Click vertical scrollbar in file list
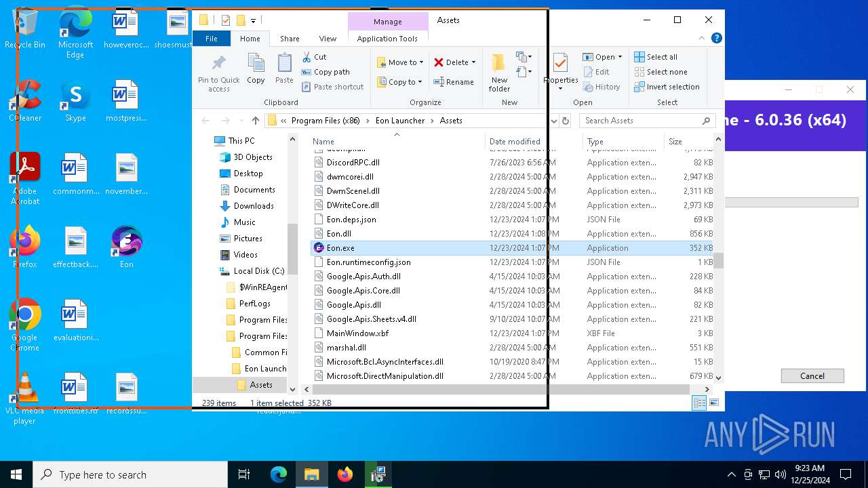 pyautogui.click(x=719, y=260)
